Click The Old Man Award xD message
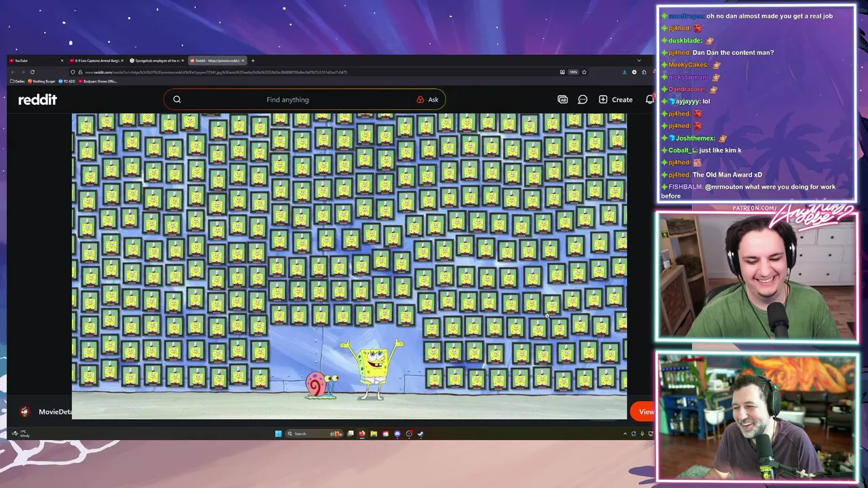 point(712,175)
